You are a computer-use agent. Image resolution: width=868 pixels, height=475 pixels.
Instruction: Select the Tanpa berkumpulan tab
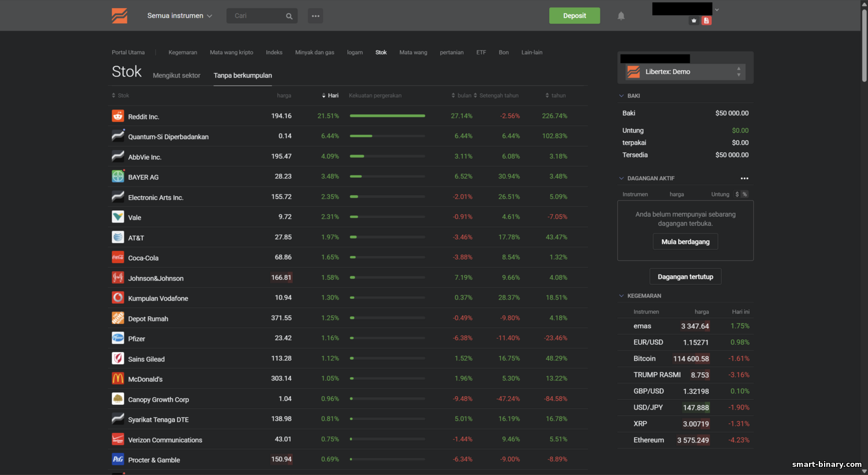[x=243, y=76]
